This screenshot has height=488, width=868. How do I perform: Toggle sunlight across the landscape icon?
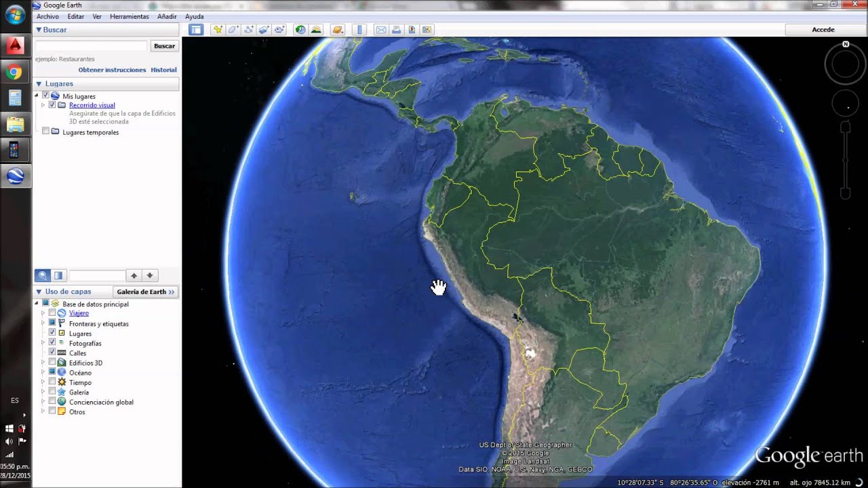click(x=316, y=30)
